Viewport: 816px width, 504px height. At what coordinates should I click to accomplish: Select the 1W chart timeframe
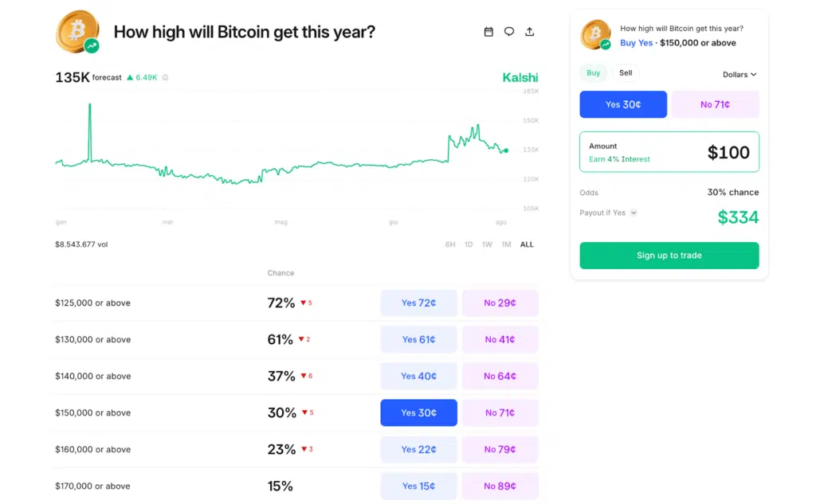(x=487, y=244)
